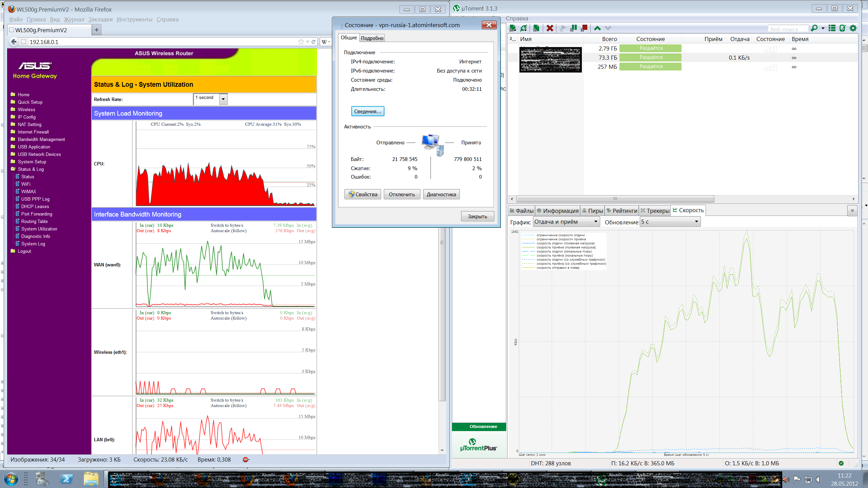868x488 pixels.
Task: Click the Веб-поиск search field
Action: pyautogui.click(x=788, y=29)
